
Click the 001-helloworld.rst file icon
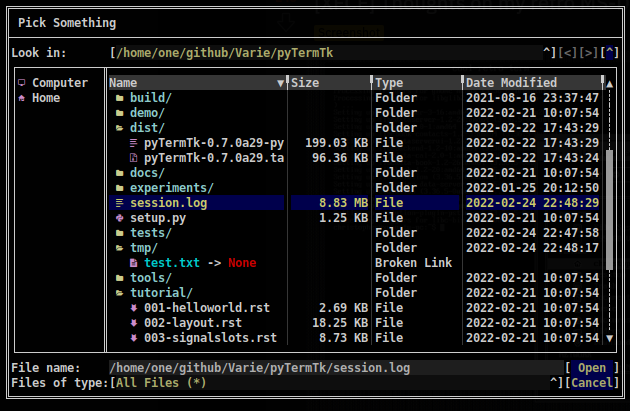pos(133,308)
